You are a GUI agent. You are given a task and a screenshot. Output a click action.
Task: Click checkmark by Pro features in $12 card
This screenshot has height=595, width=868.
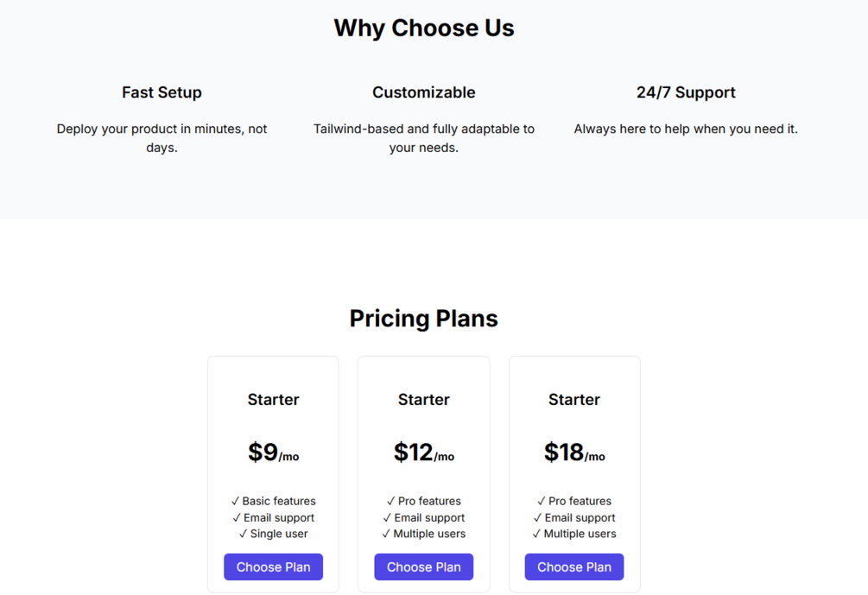coord(391,501)
